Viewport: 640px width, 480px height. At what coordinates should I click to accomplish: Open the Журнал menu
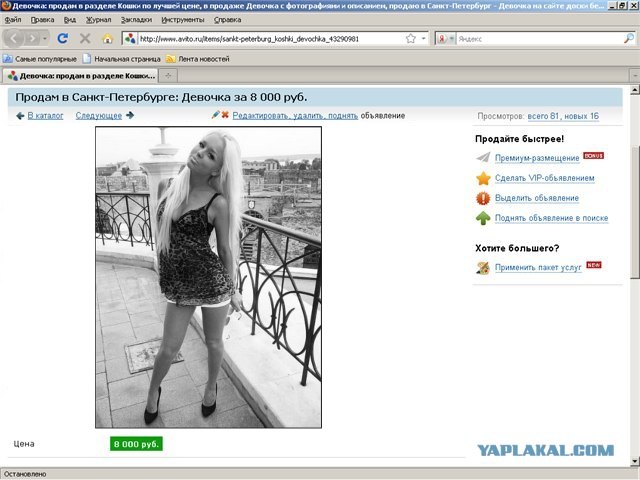click(98, 20)
